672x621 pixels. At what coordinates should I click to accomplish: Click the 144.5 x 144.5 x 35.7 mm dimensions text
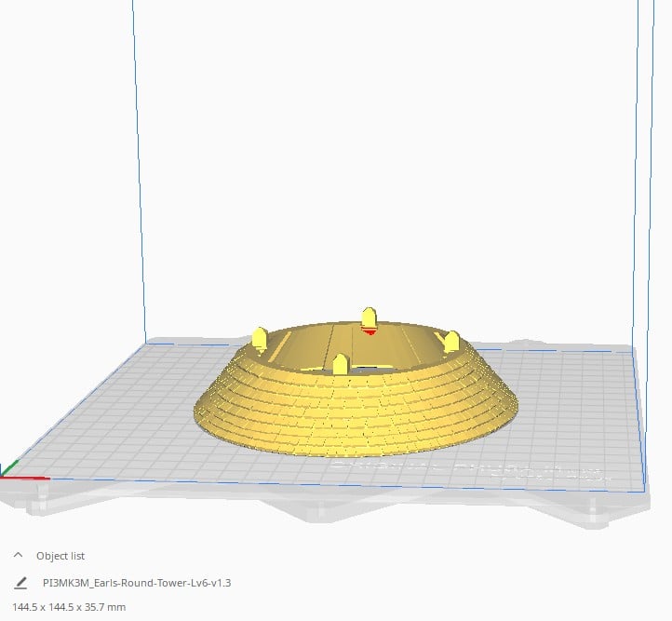(x=69, y=607)
